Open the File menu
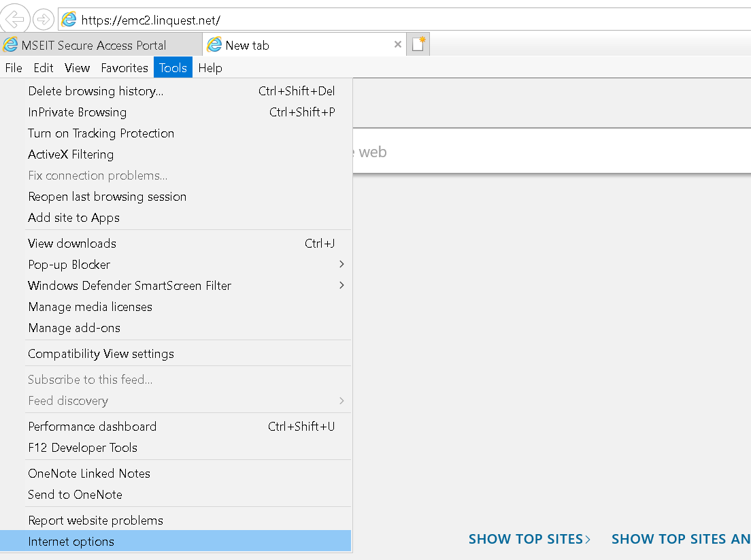 pos(14,68)
